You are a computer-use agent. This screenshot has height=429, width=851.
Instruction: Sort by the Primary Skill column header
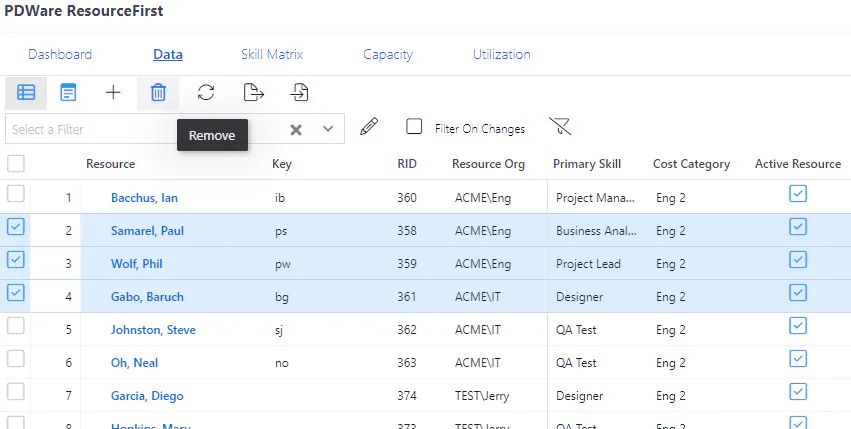point(587,164)
